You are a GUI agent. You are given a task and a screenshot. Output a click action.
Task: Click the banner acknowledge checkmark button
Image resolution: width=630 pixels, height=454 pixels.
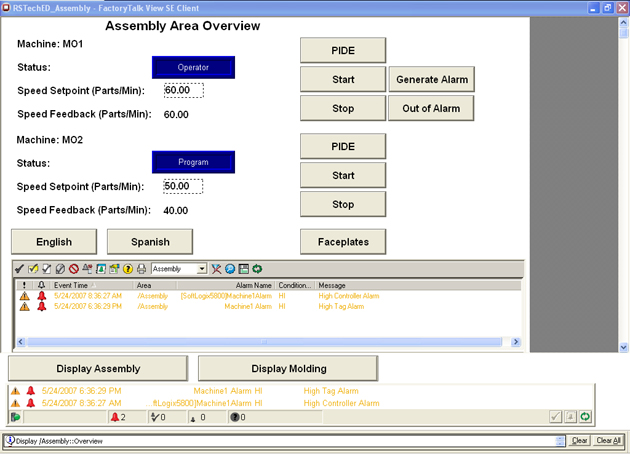click(x=556, y=417)
